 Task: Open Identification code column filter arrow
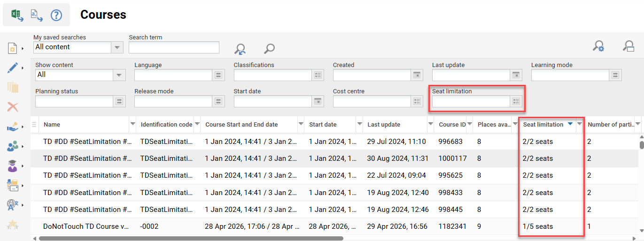[197, 124]
